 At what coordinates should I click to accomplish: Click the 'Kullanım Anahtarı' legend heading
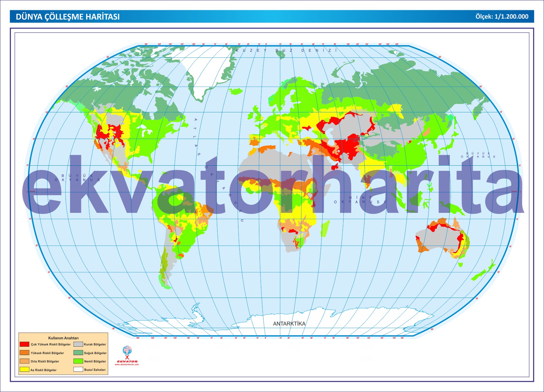[63, 338]
